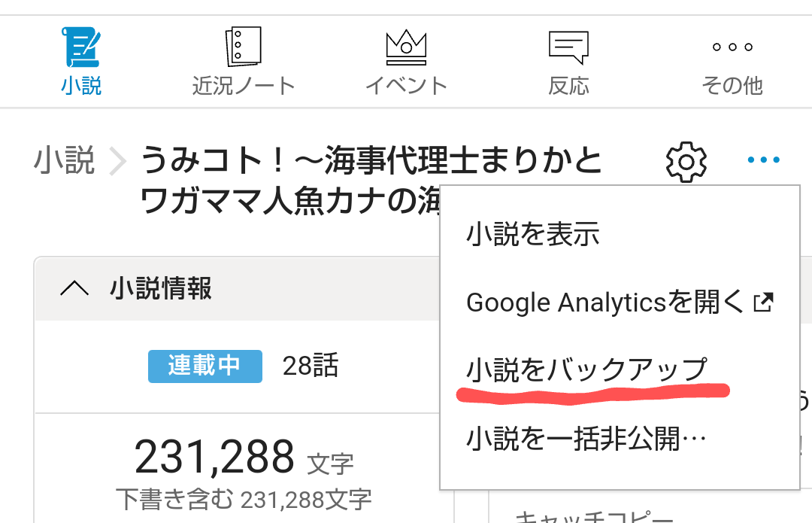The image size is (812, 523).
Task: Click the 連載中 status badge
Action: tap(205, 366)
